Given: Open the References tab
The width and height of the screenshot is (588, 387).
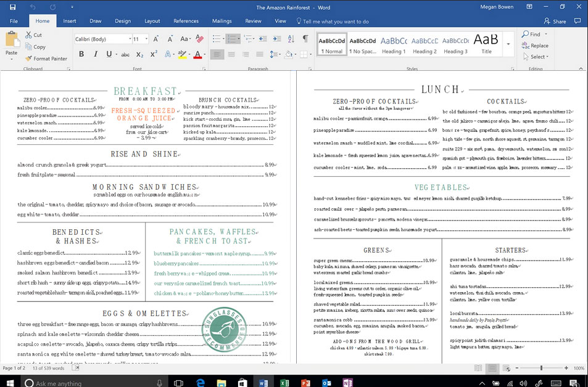Looking at the screenshot, I should coord(186,21).
